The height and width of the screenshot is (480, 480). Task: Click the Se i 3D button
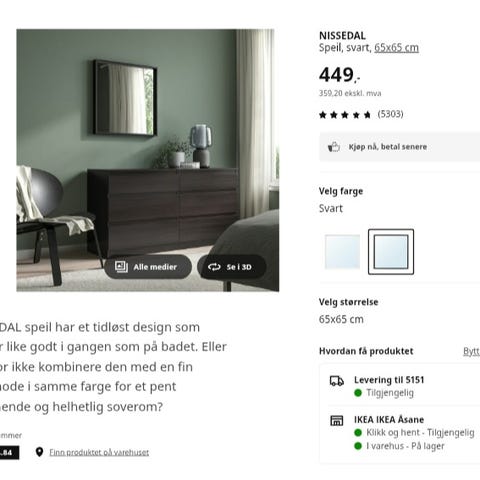click(x=232, y=267)
